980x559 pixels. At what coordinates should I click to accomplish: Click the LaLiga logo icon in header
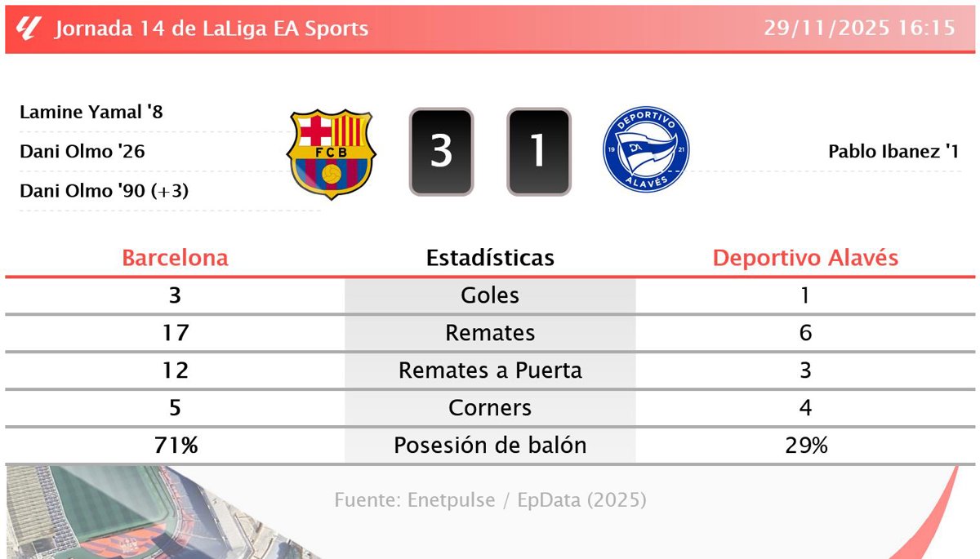pyautogui.click(x=28, y=29)
